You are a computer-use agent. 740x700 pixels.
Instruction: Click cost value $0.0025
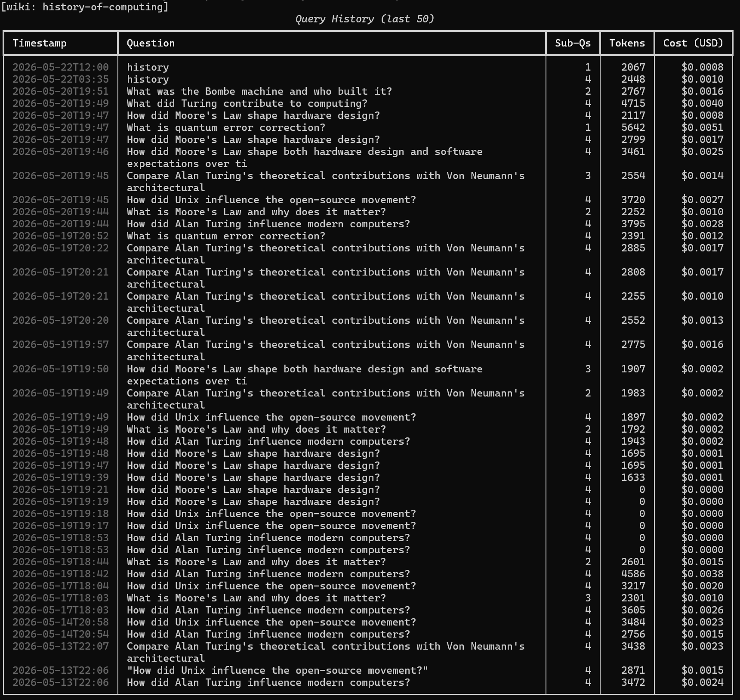click(702, 152)
